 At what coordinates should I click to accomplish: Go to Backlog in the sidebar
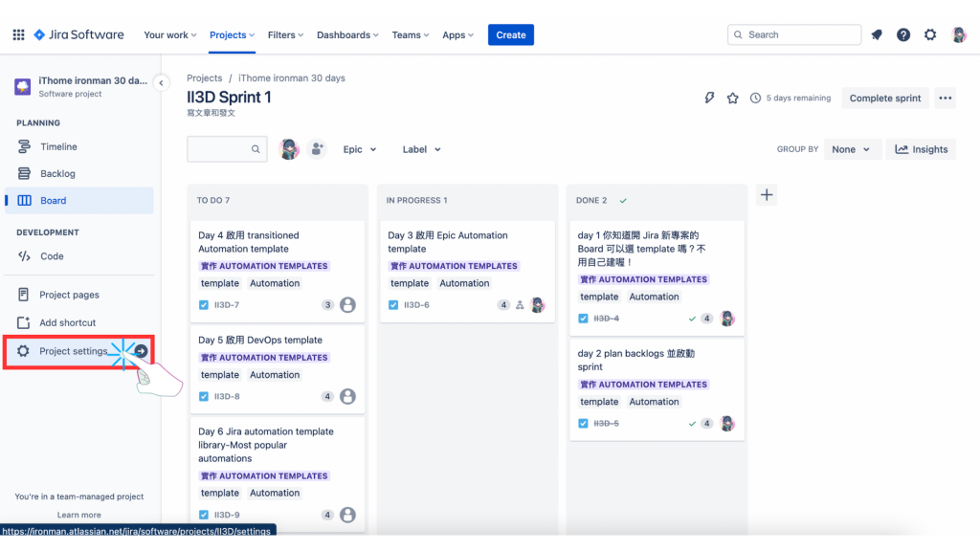pyautogui.click(x=79, y=174)
